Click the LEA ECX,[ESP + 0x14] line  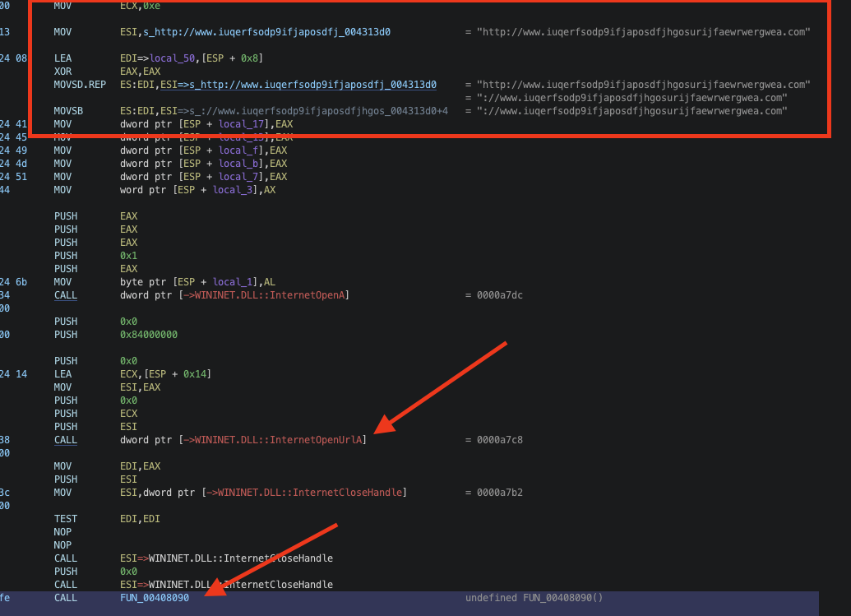click(132, 374)
